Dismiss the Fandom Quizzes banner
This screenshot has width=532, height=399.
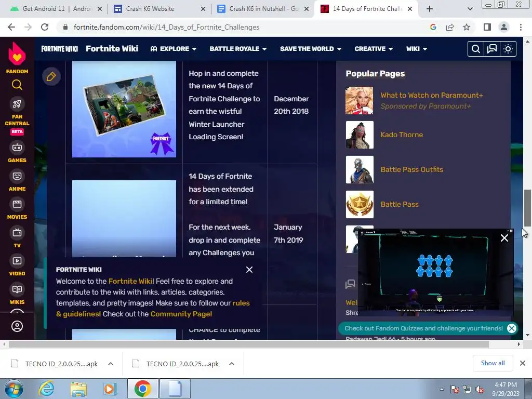512,328
